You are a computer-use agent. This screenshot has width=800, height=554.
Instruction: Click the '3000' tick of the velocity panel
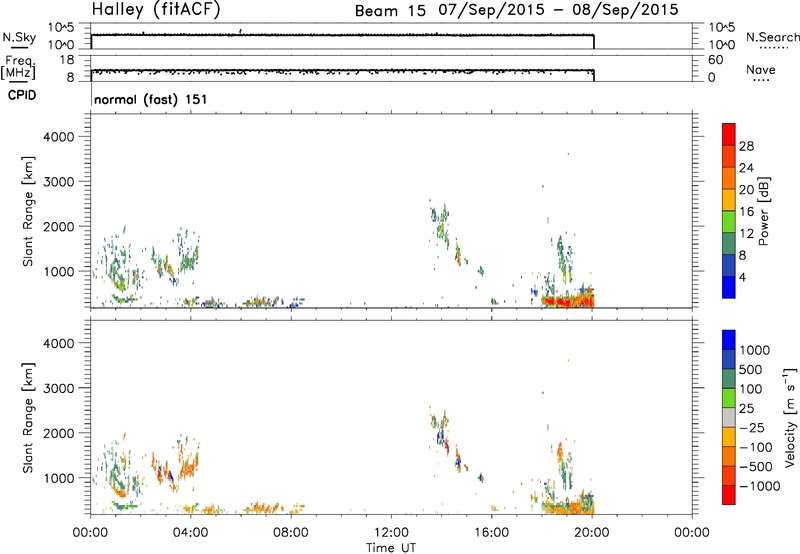pos(59,388)
